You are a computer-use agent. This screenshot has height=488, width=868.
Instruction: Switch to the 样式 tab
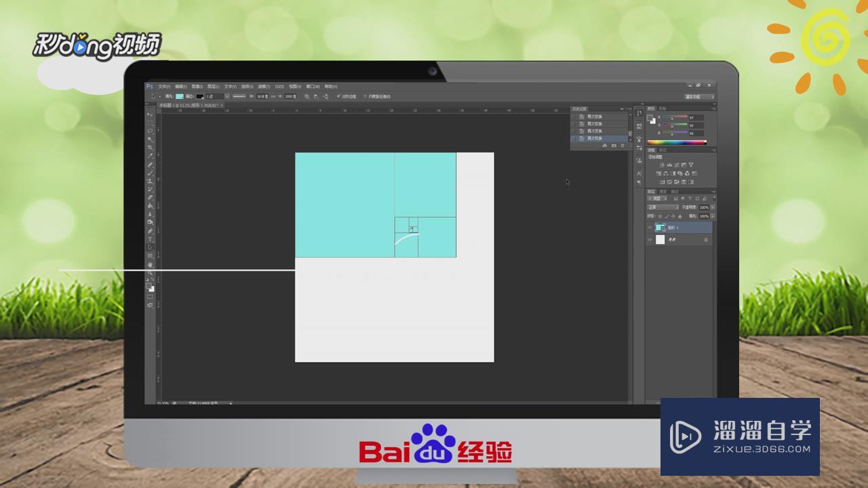[663, 150]
